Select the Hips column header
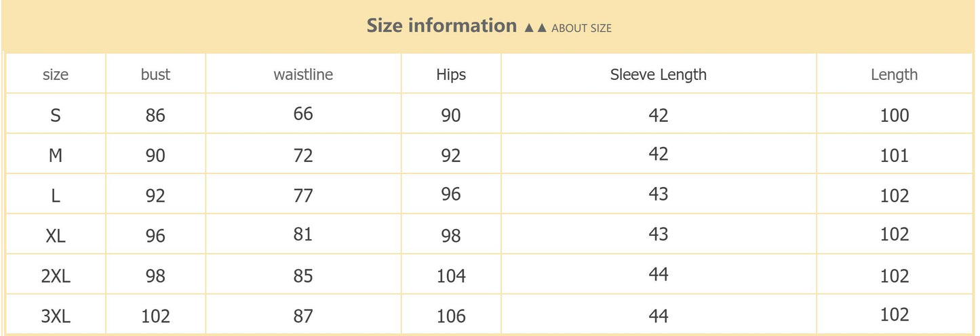The height and width of the screenshot is (336, 980). tap(451, 75)
